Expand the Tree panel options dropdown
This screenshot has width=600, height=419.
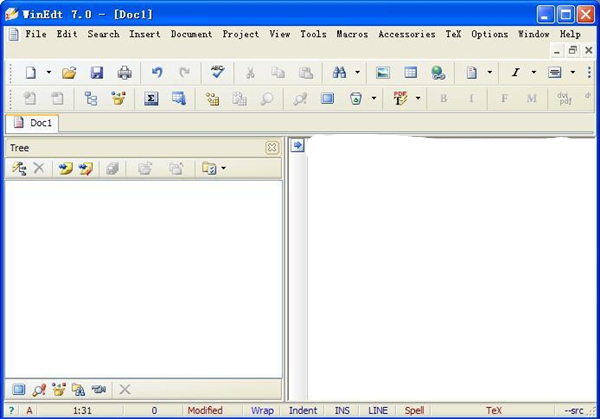click(x=224, y=168)
